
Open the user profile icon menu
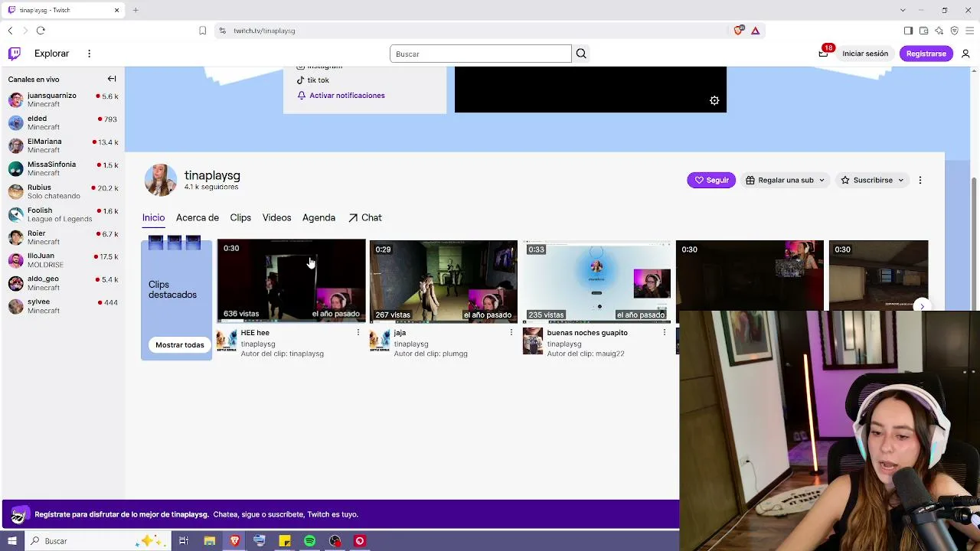point(965,54)
